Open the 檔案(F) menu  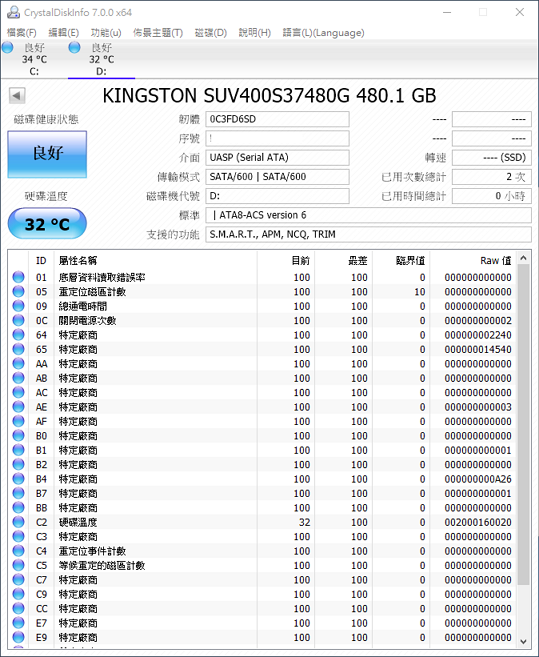tap(22, 33)
